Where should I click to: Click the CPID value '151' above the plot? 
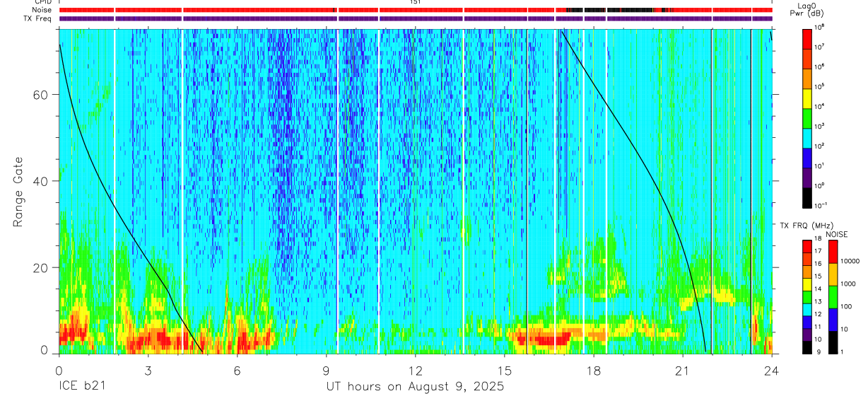416,2
